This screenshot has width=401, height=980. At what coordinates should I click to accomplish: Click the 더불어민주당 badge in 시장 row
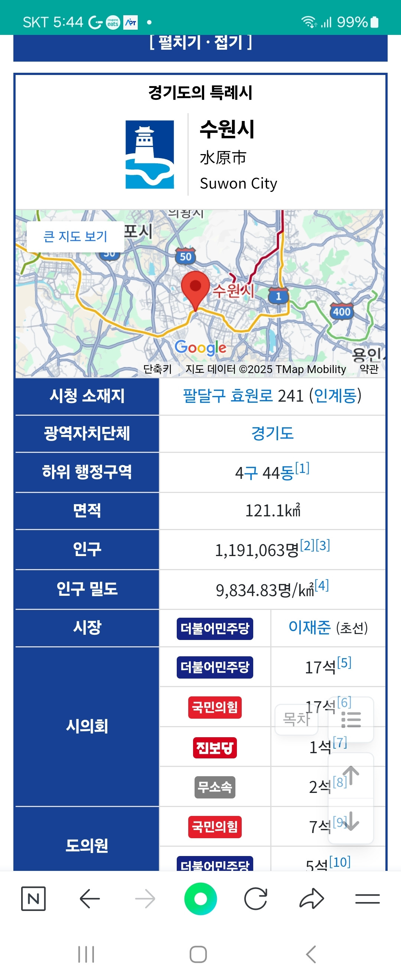pyautogui.click(x=215, y=628)
